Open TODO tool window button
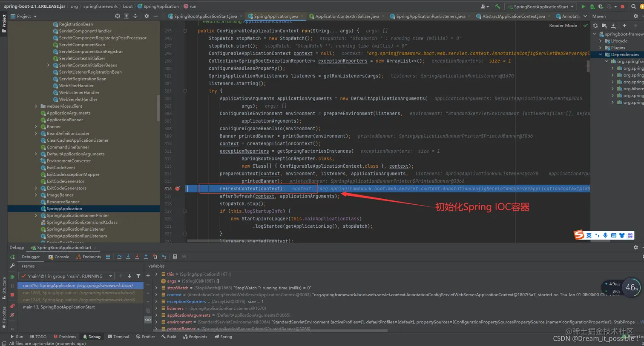644x346 pixels. pyautogui.click(x=38, y=337)
